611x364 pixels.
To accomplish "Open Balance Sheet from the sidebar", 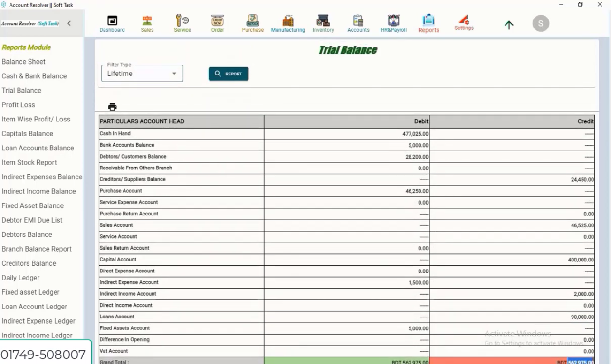I will click(23, 61).
